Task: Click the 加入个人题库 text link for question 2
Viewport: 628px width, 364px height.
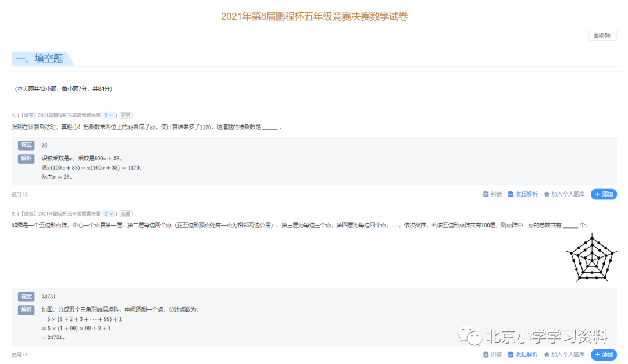Action: [x=568, y=354]
